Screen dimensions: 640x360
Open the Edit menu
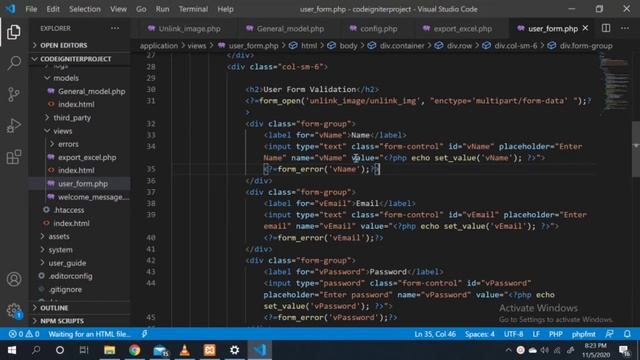tap(53, 9)
